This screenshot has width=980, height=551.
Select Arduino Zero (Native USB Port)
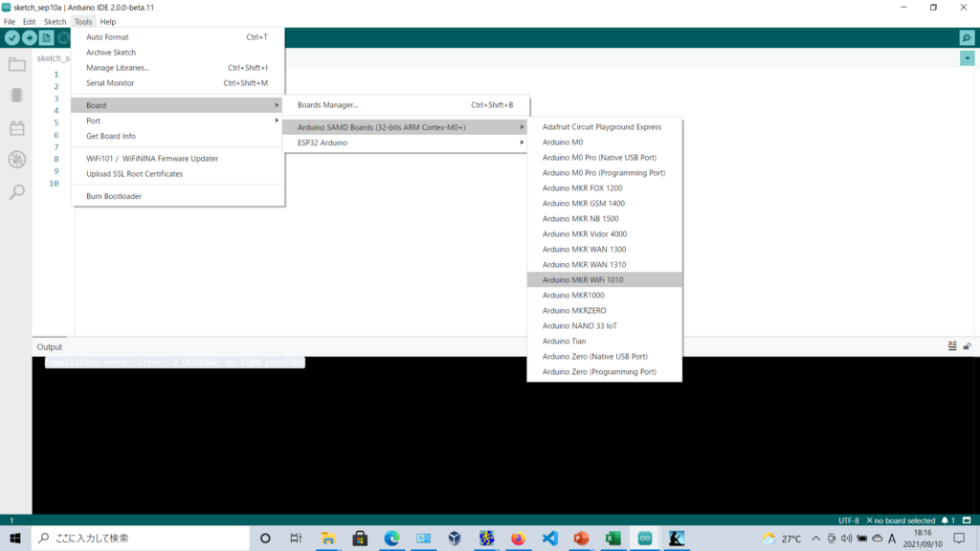click(605, 356)
